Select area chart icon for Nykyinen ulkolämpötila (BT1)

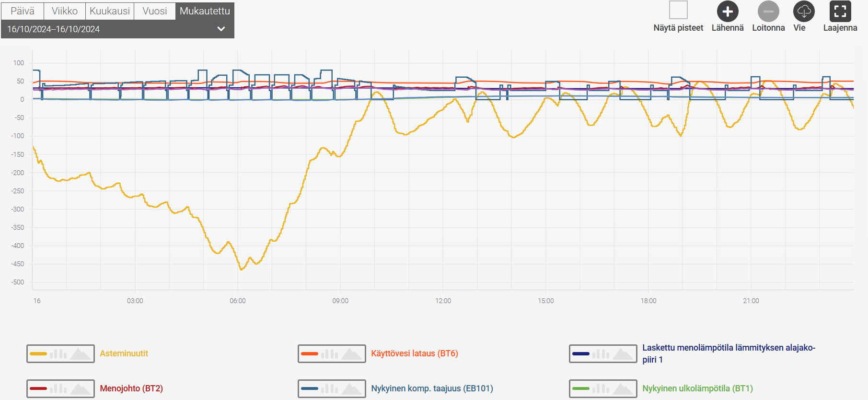click(623, 388)
